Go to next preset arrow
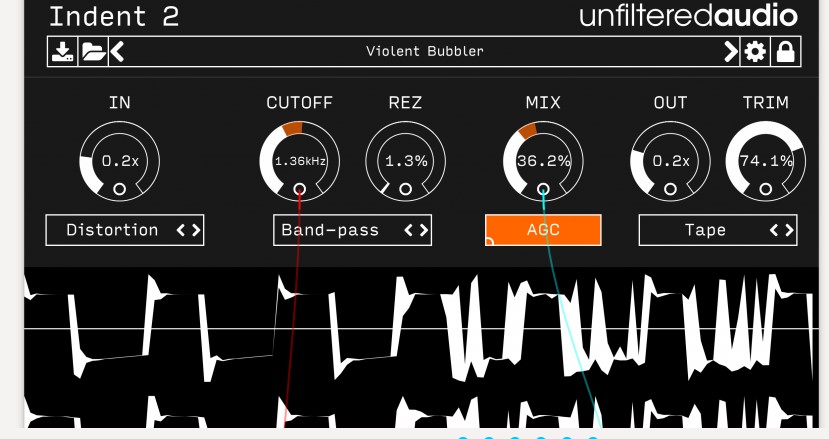Screen dimensions: 829x439 [731, 51]
